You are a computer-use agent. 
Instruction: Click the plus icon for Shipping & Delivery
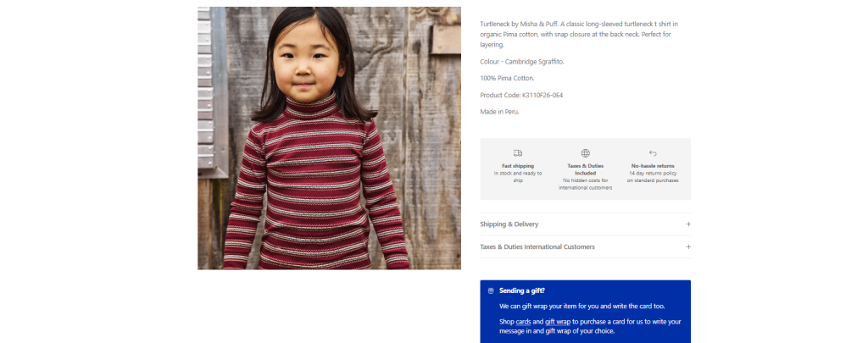click(688, 224)
